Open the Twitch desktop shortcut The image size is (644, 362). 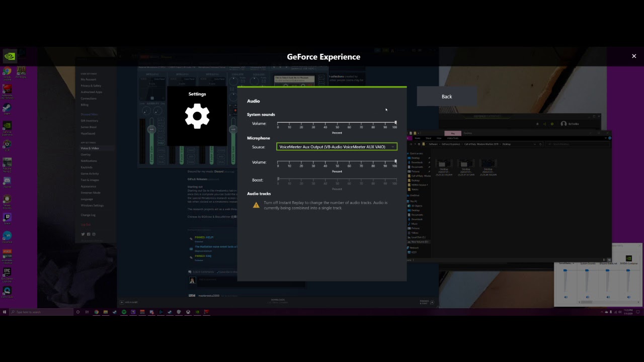click(7, 219)
